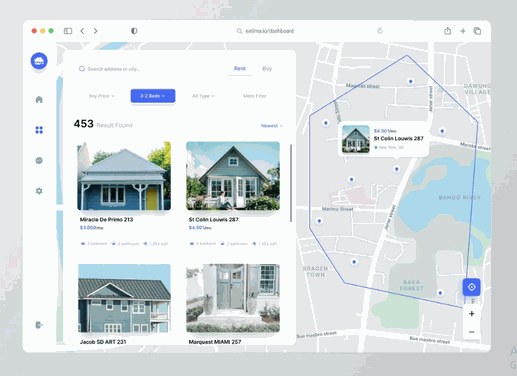This screenshot has width=517, height=376.
Task: Open the chat messages icon in sidebar
Action: click(39, 161)
